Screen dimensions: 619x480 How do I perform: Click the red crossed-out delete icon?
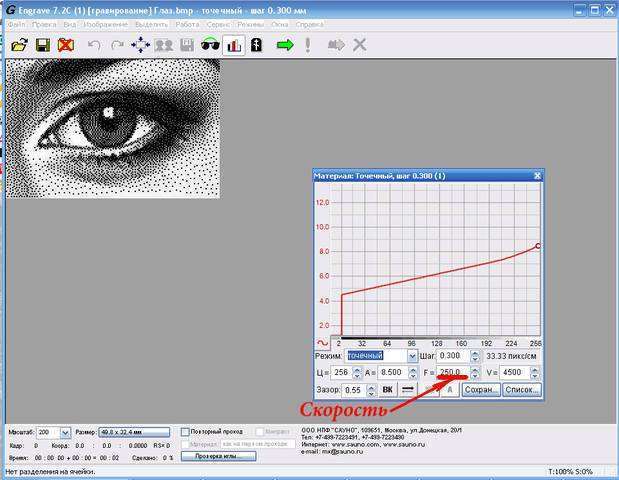[x=66, y=45]
